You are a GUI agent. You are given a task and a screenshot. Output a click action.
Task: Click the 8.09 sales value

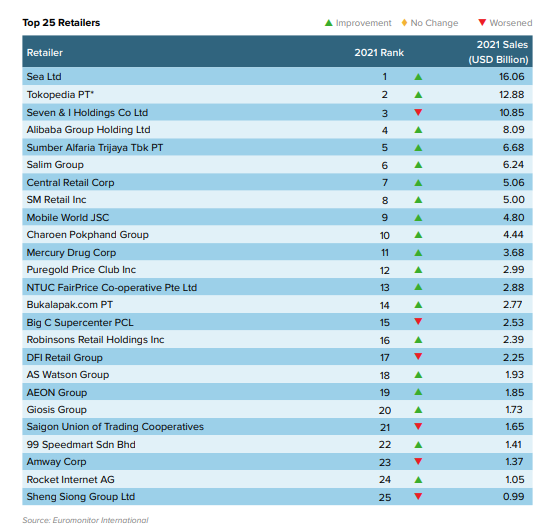[513, 130]
